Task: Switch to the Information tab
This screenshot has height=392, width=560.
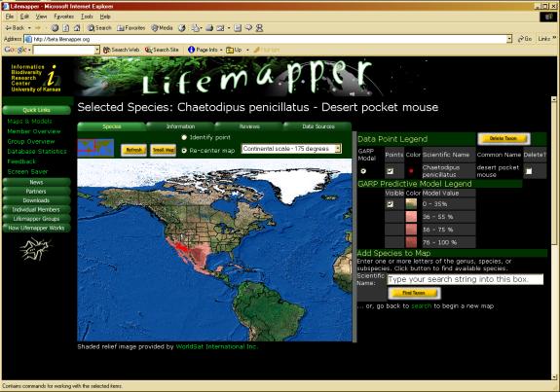Action: coord(180,126)
